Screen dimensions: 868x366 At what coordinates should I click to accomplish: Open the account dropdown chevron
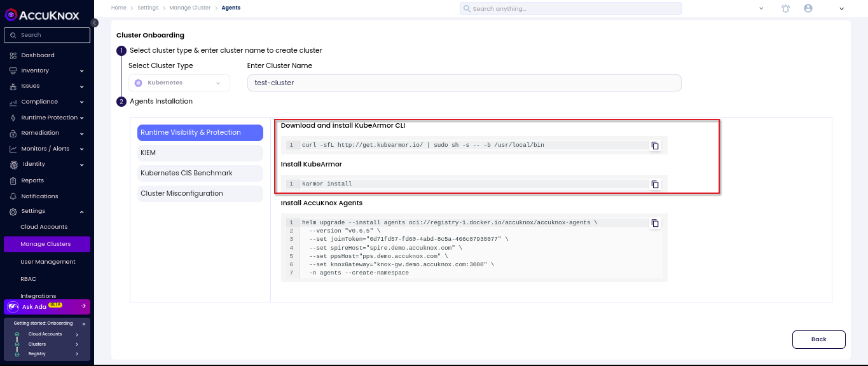coord(841,8)
